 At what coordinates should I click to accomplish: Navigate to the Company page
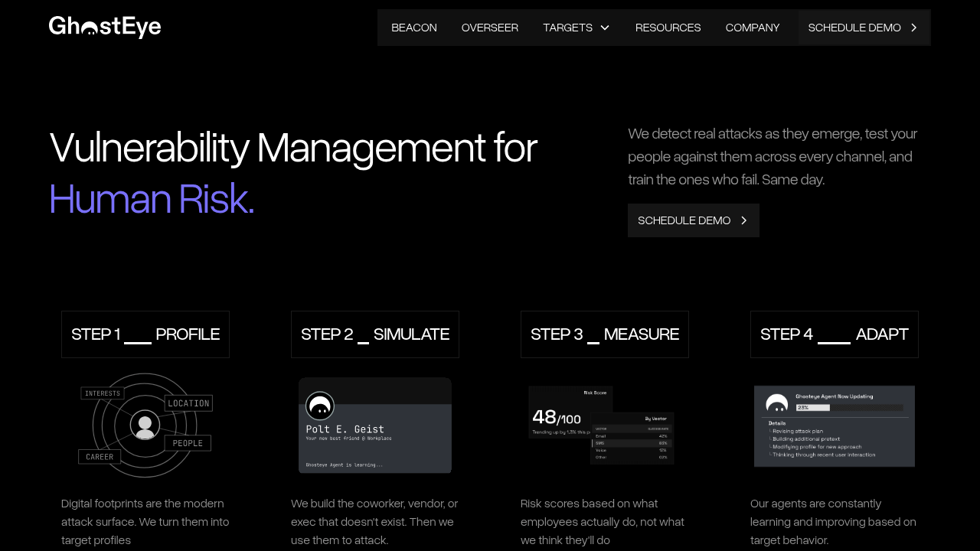tap(753, 28)
